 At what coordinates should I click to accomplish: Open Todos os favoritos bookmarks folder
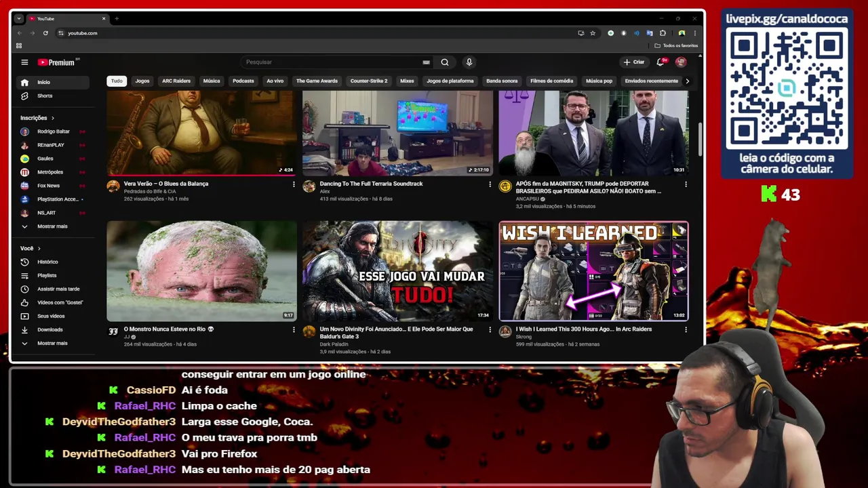(676, 45)
